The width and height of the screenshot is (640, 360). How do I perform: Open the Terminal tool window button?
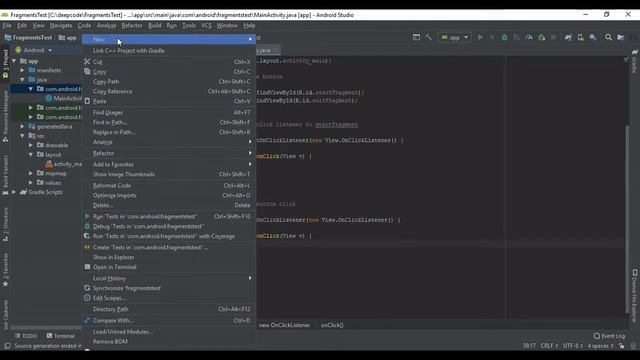(x=60, y=336)
